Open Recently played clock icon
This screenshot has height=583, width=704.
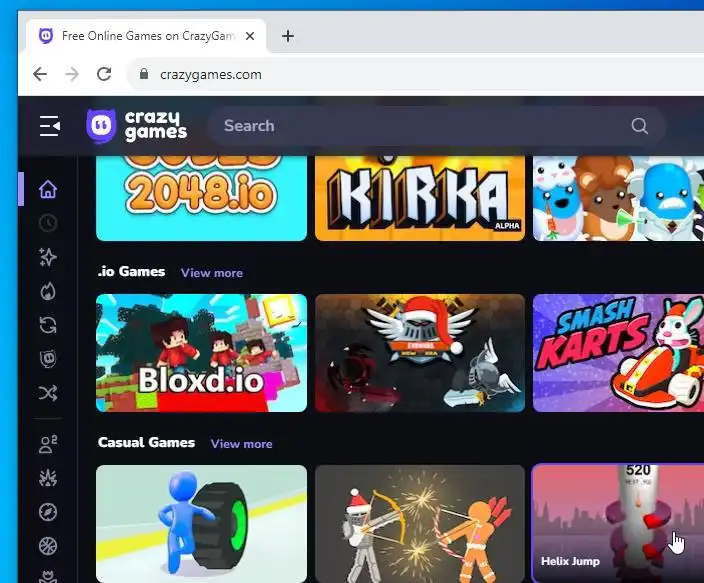point(48,223)
